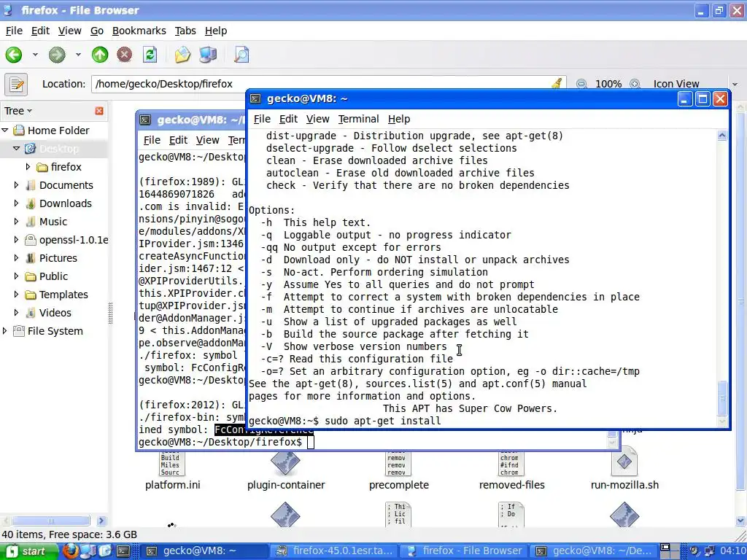Screen dimensions: 747x560
Task: Open the Back history dropdown arrow
Action: coord(35,55)
